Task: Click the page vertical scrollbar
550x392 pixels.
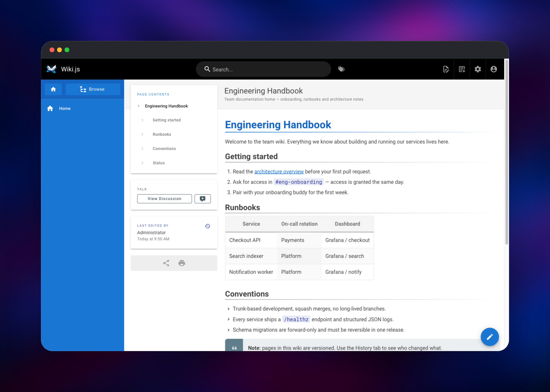Action: tap(507, 152)
